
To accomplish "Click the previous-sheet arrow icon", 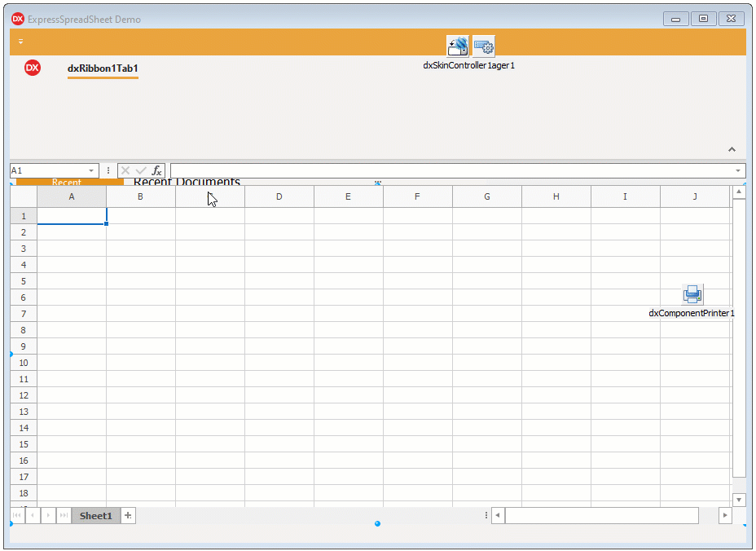I will pos(33,515).
